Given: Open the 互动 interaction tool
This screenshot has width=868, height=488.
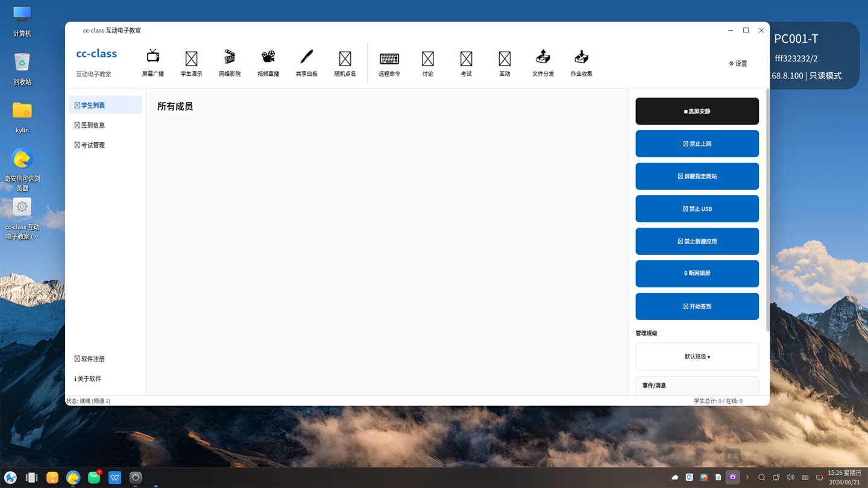Looking at the screenshot, I should [505, 63].
